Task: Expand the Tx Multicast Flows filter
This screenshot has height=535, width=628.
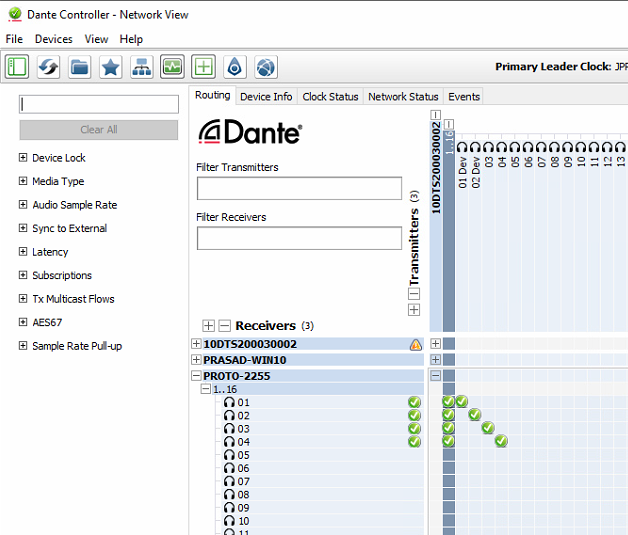Action: 23,299
